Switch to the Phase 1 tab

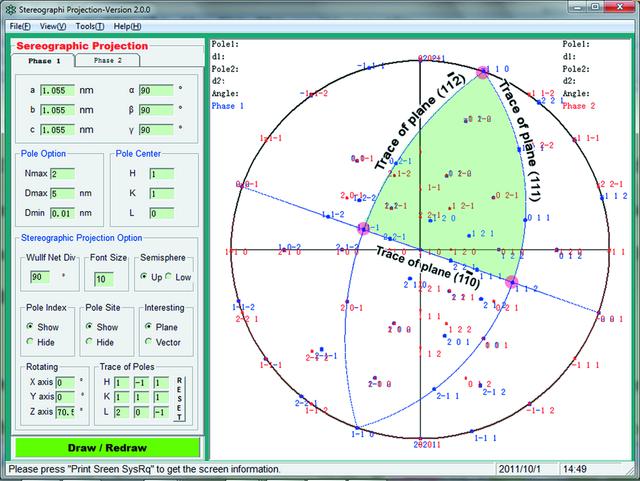click(x=44, y=60)
